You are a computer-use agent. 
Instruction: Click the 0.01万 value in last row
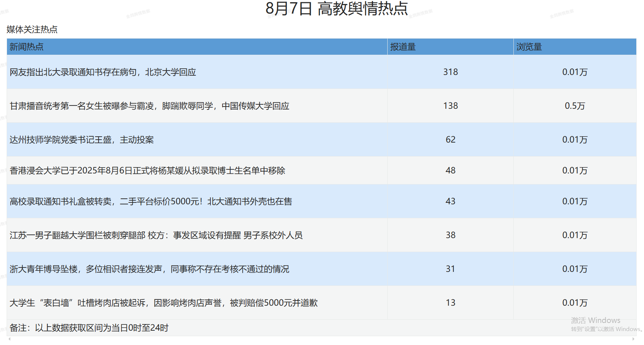574,303
